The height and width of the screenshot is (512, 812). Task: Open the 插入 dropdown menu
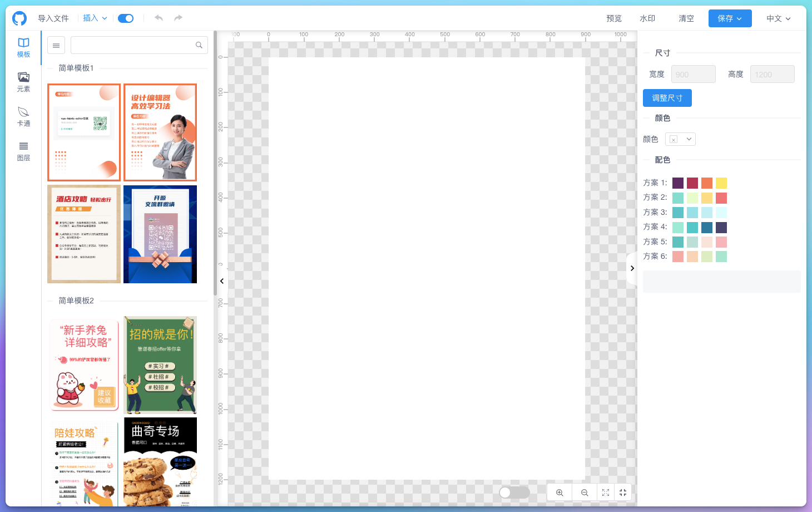click(94, 18)
